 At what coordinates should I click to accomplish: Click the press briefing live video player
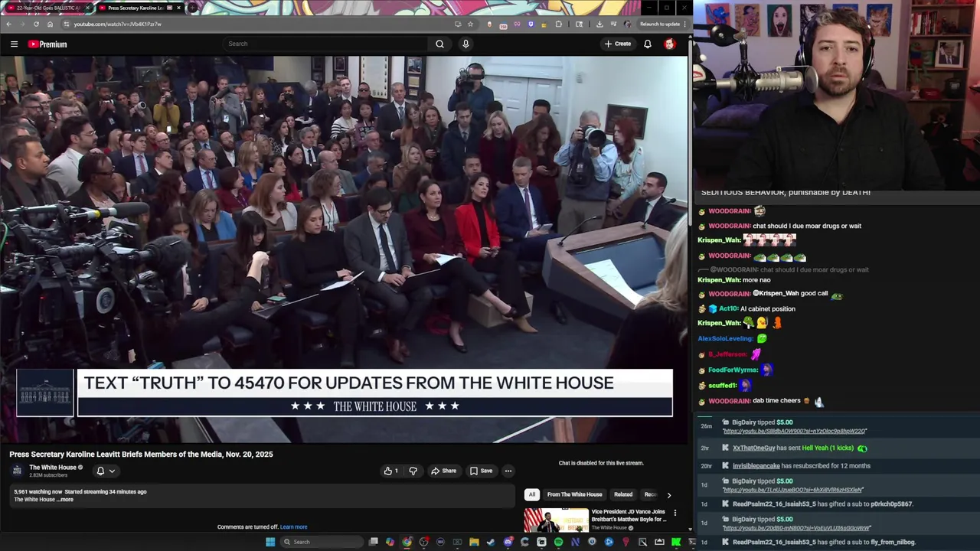345,249
